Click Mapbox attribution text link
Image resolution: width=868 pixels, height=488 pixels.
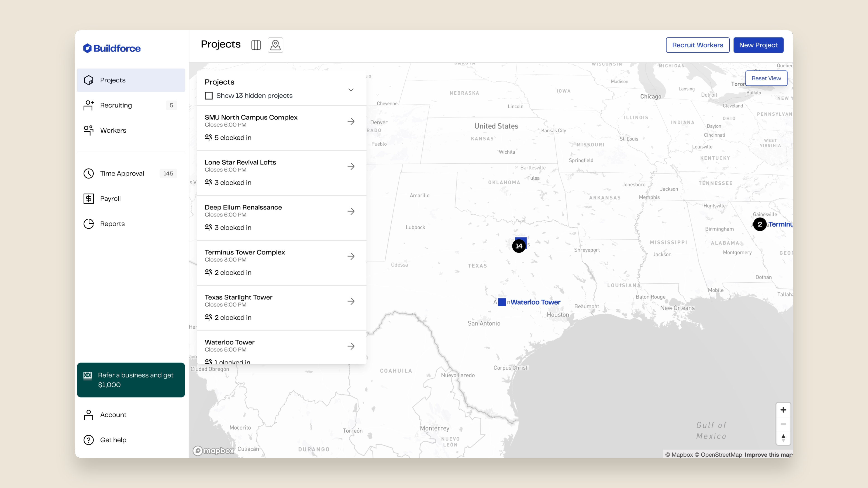point(679,455)
